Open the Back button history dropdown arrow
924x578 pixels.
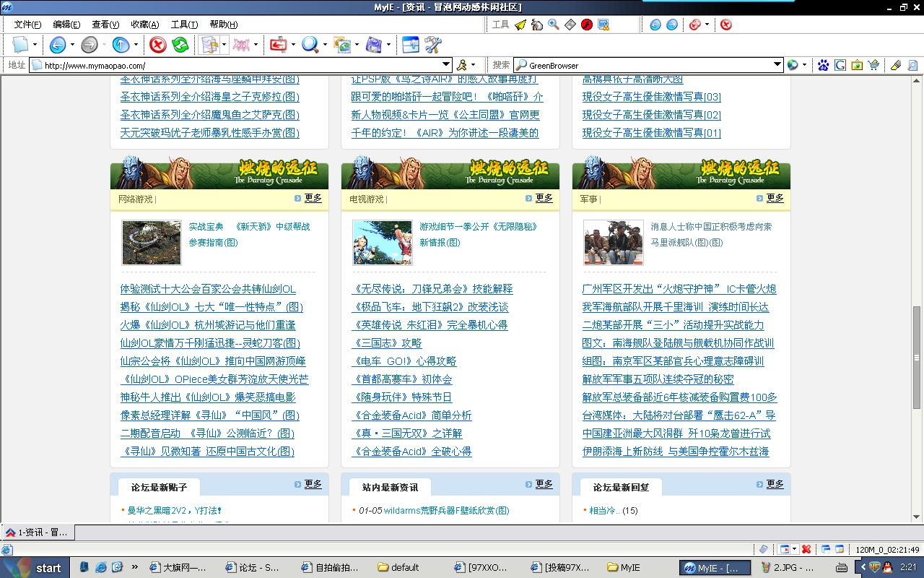[72, 45]
